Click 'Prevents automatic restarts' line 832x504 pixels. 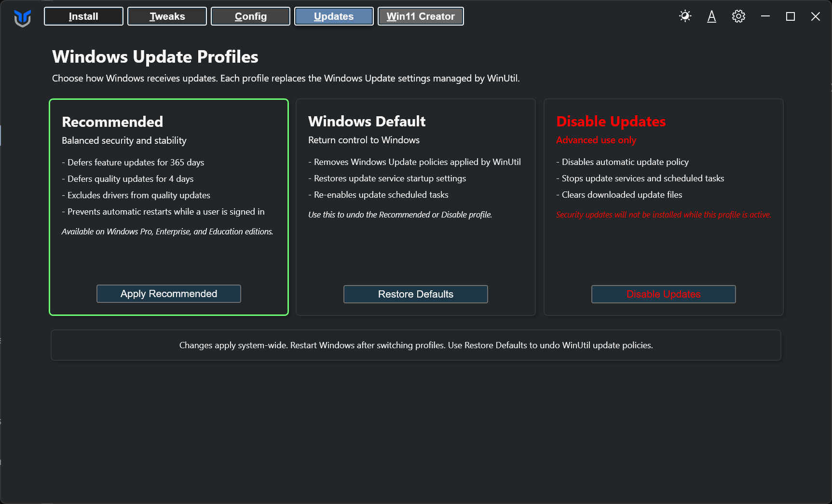(164, 212)
